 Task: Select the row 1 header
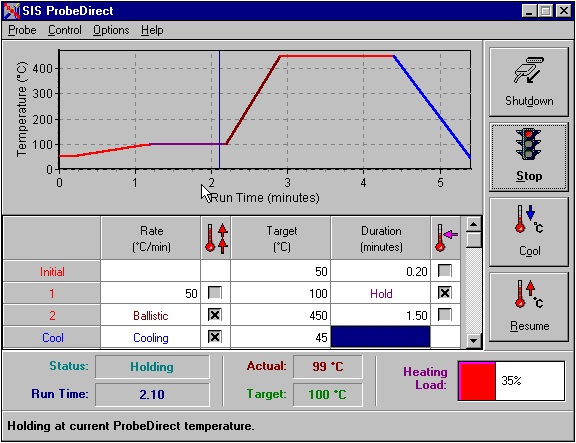tap(52, 293)
